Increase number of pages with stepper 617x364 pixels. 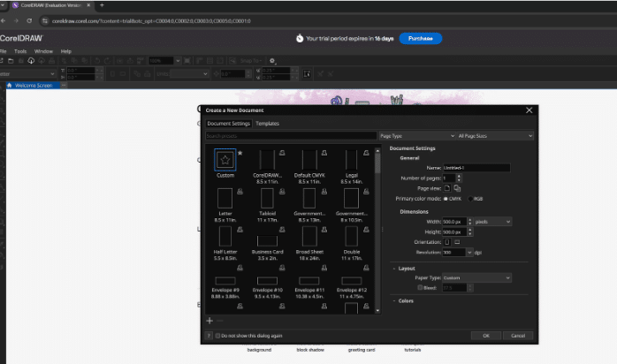click(x=459, y=176)
